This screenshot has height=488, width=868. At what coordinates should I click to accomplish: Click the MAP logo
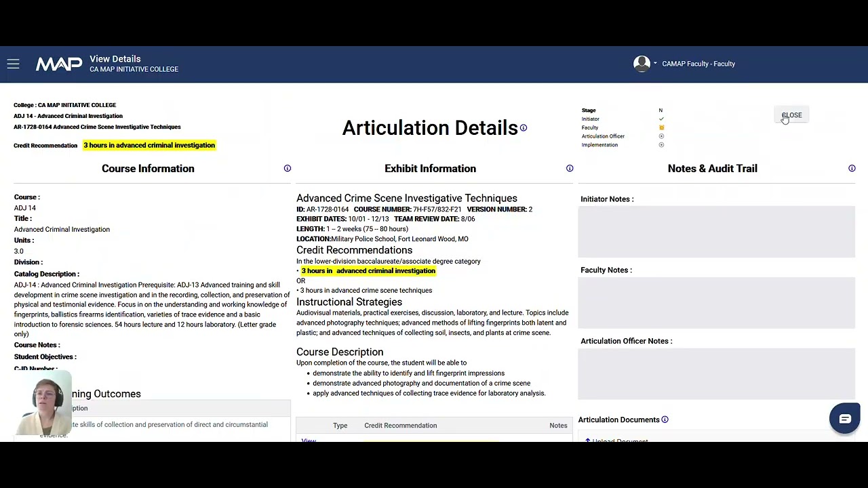tap(59, 64)
